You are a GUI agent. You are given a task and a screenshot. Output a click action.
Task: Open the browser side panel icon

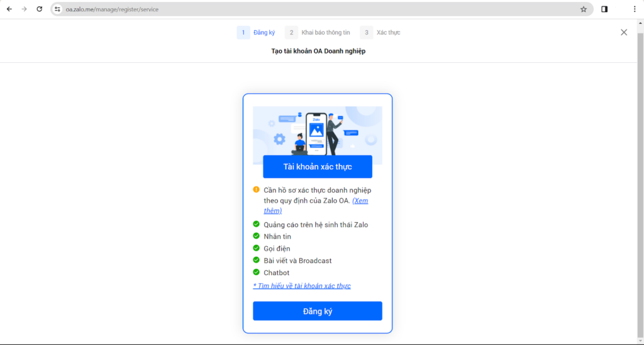(x=604, y=9)
